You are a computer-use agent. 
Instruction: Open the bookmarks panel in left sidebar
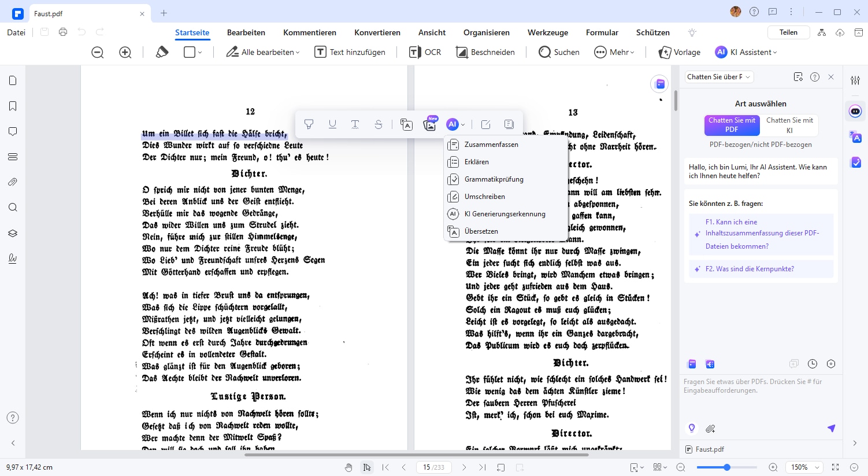click(x=13, y=106)
